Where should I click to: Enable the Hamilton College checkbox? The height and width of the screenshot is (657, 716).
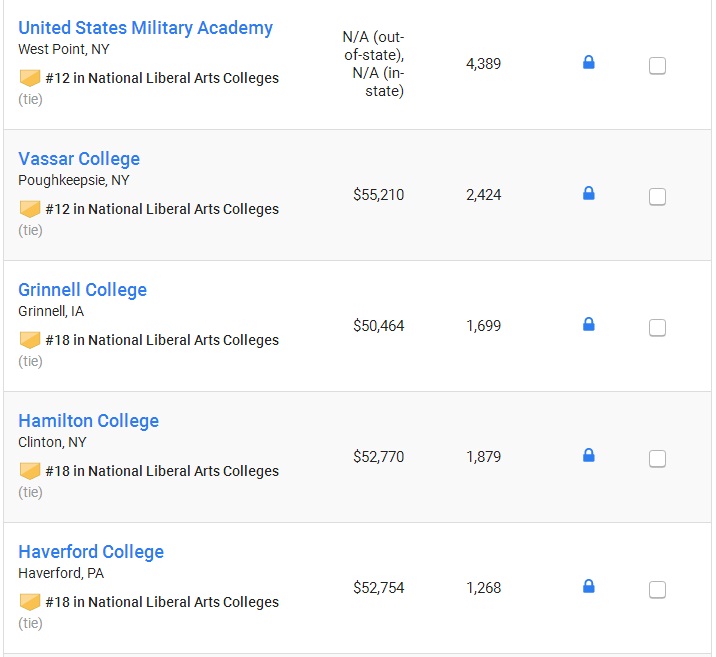coord(657,459)
